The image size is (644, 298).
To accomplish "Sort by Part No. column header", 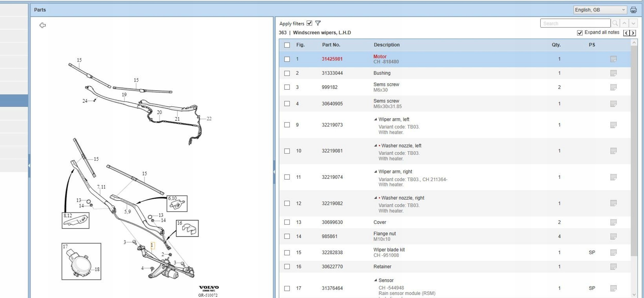I will [x=331, y=45].
